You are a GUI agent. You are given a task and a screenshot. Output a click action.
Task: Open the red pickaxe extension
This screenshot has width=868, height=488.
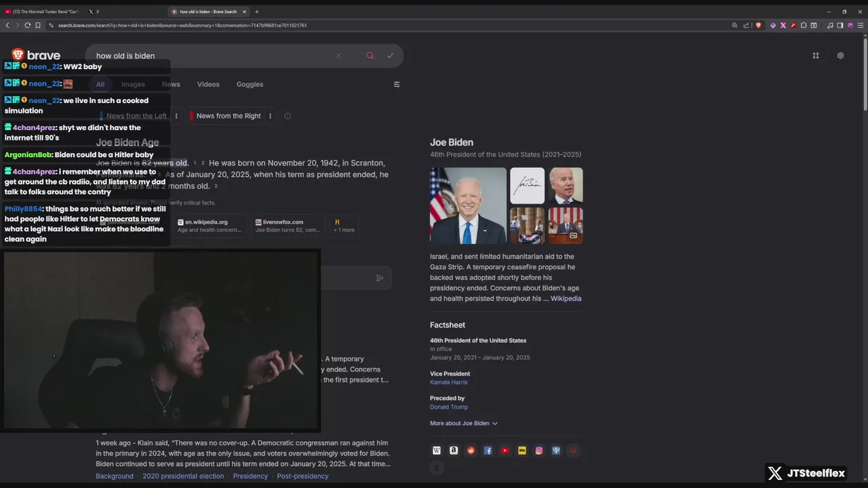(x=793, y=25)
